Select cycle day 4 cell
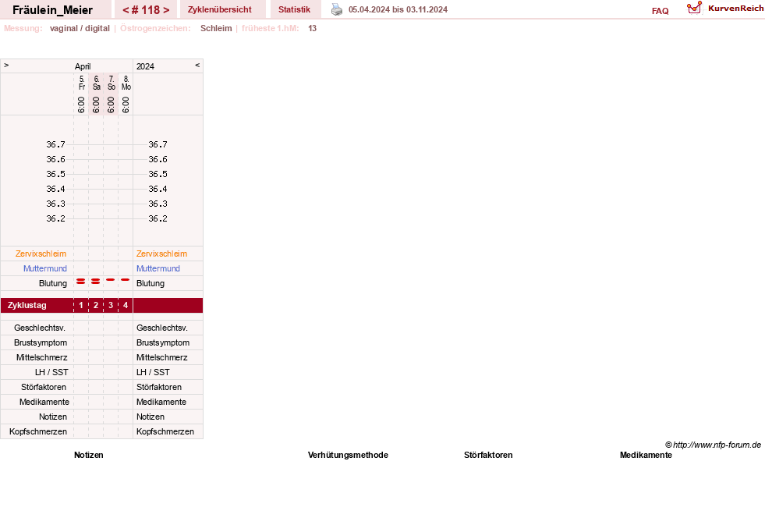Screen dimensions: 765x532 tap(126, 305)
